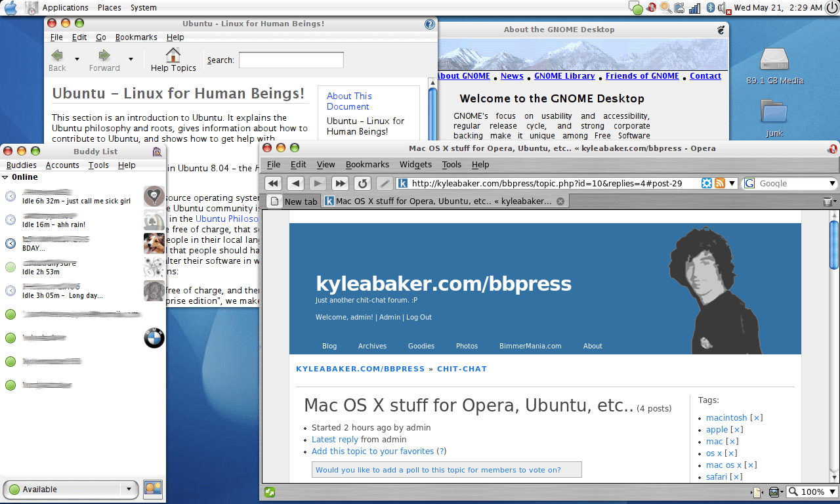Image resolution: width=840 pixels, height=504 pixels.
Task: Close the kyleabaker tab in Opera
Action: [x=560, y=201]
